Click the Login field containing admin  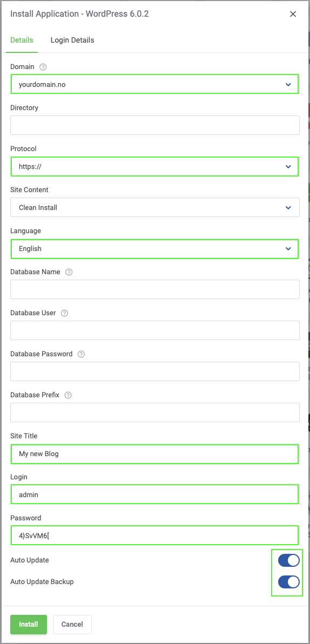click(154, 495)
